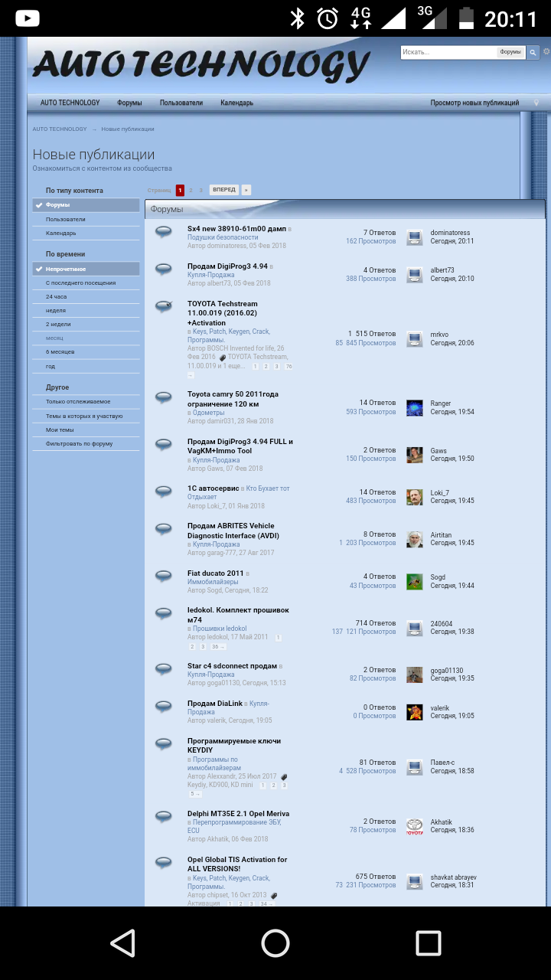Click ВПЕРЕД next page button
The width and height of the screenshot is (551, 980).
pos(223,190)
